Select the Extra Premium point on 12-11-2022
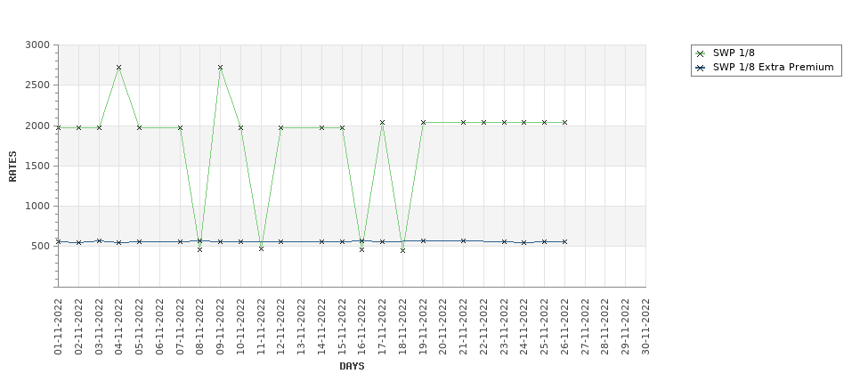 coord(280,242)
